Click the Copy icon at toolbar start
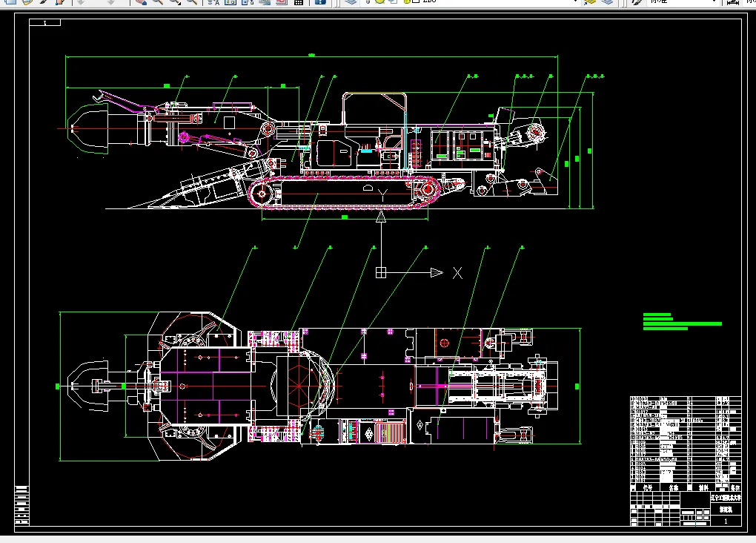 (x=10, y=2)
